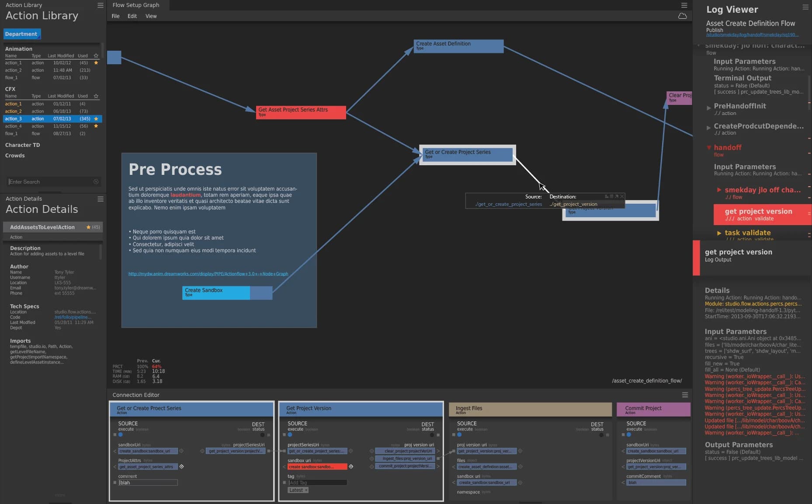Screen dimensions: 812x504
Task: Click the Department button
Action: (22, 34)
